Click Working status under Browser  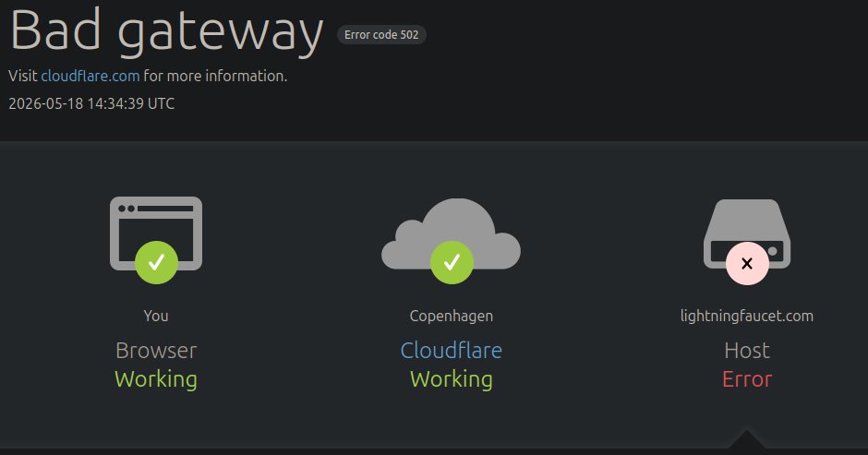pyautogui.click(x=156, y=379)
